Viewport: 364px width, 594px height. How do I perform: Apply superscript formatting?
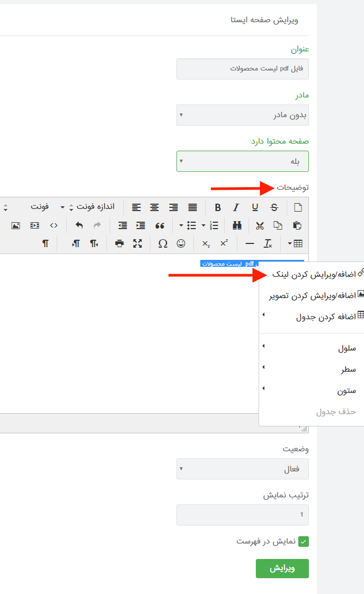tap(224, 243)
